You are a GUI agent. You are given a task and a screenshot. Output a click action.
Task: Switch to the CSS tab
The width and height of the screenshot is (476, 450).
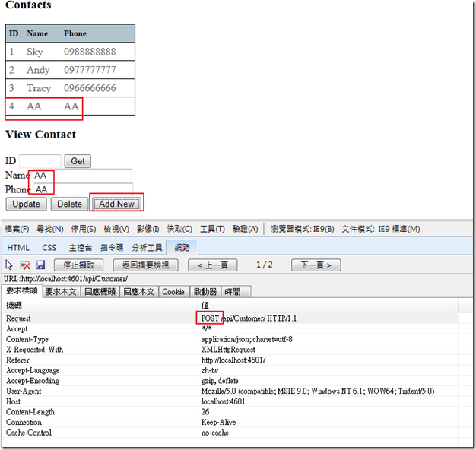[49, 248]
